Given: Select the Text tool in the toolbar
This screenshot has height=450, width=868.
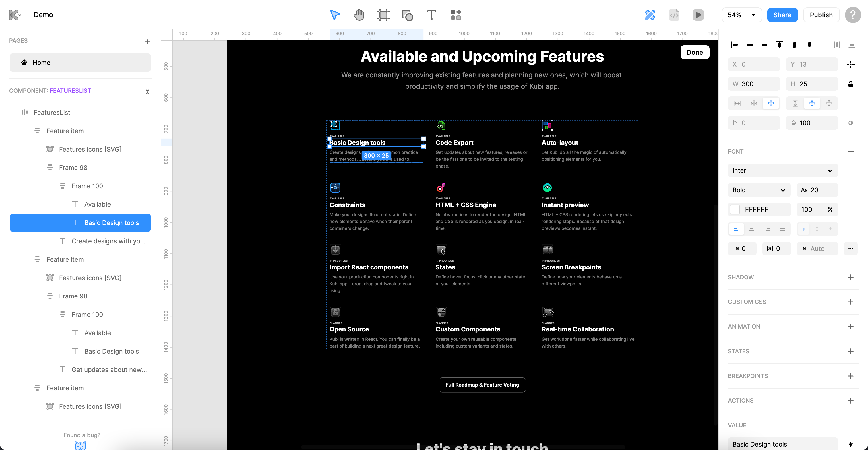Looking at the screenshot, I should pos(432,15).
